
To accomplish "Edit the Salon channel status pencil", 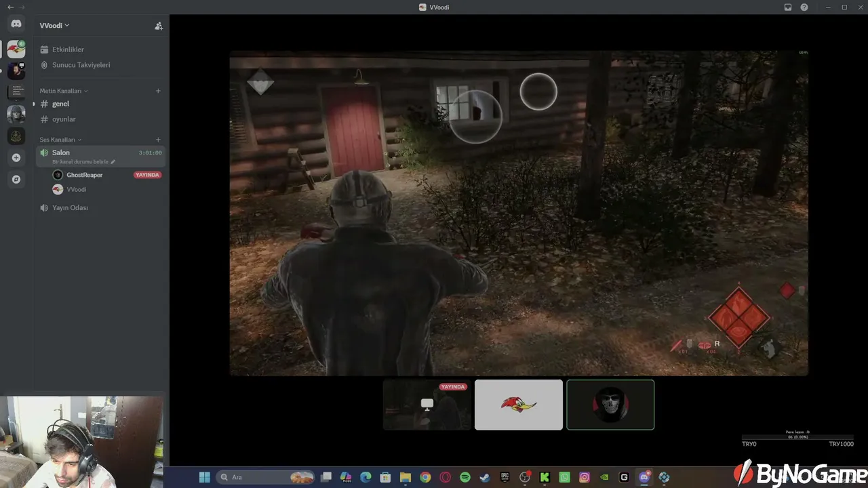I will pyautogui.click(x=113, y=162).
